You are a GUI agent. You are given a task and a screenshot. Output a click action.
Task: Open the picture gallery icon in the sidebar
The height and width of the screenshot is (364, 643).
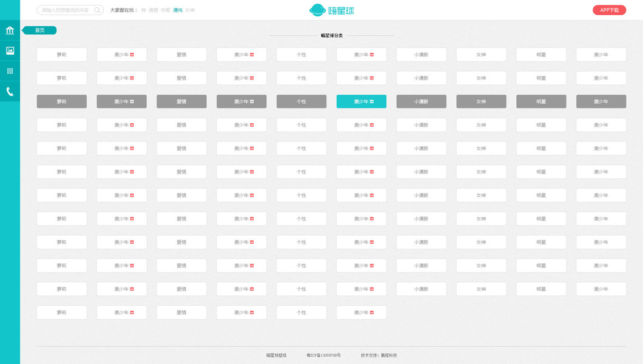[10, 50]
